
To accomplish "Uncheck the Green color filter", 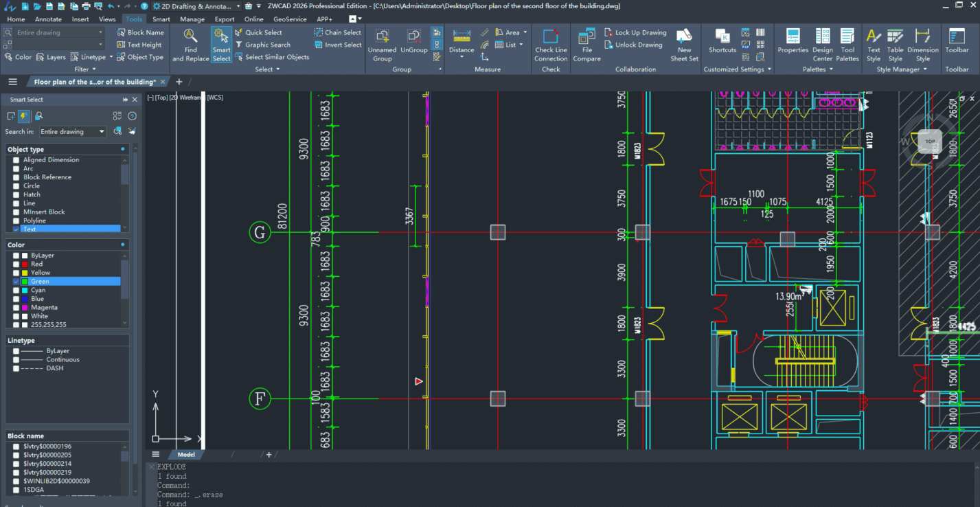I will [x=16, y=282].
